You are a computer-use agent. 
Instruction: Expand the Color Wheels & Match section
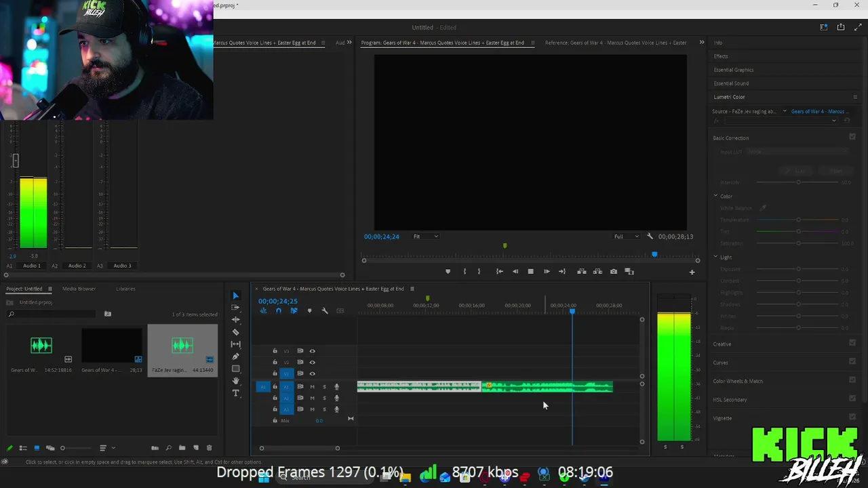click(x=738, y=381)
